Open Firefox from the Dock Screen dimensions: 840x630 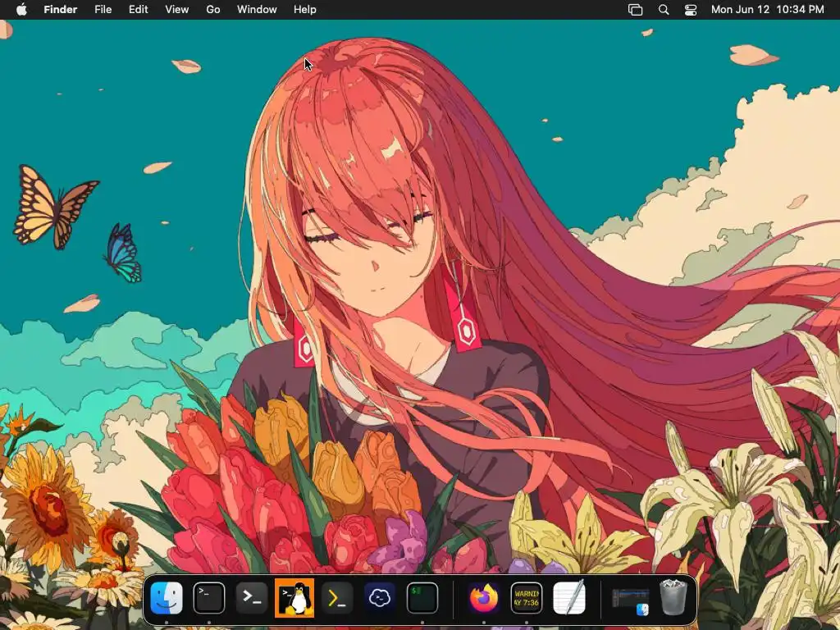click(484, 598)
